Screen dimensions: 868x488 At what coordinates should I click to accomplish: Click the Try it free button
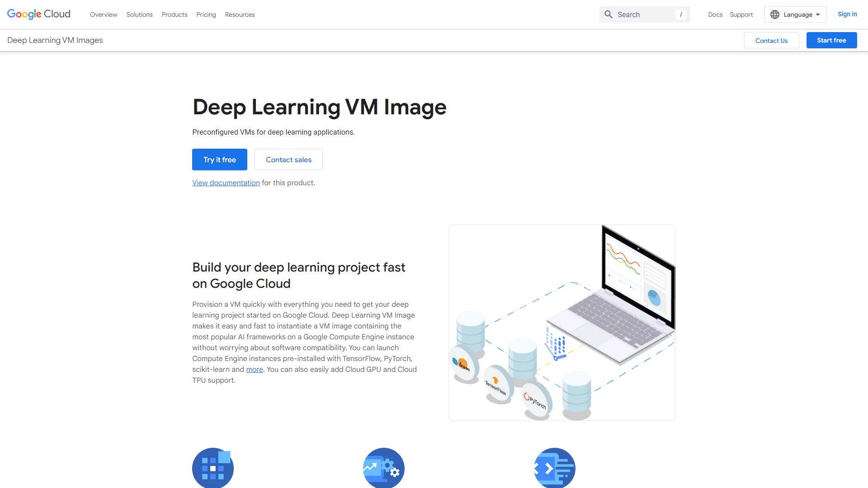click(x=219, y=159)
